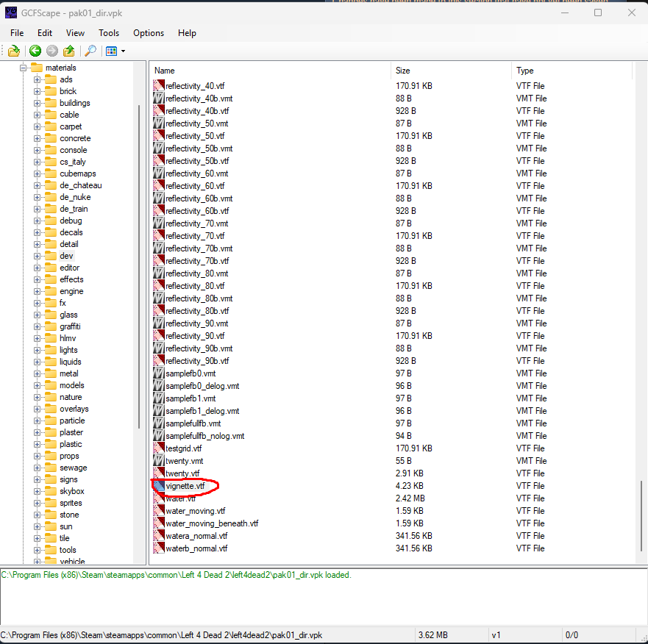Click the waterb_normal.vtf file icon

coord(159,548)
